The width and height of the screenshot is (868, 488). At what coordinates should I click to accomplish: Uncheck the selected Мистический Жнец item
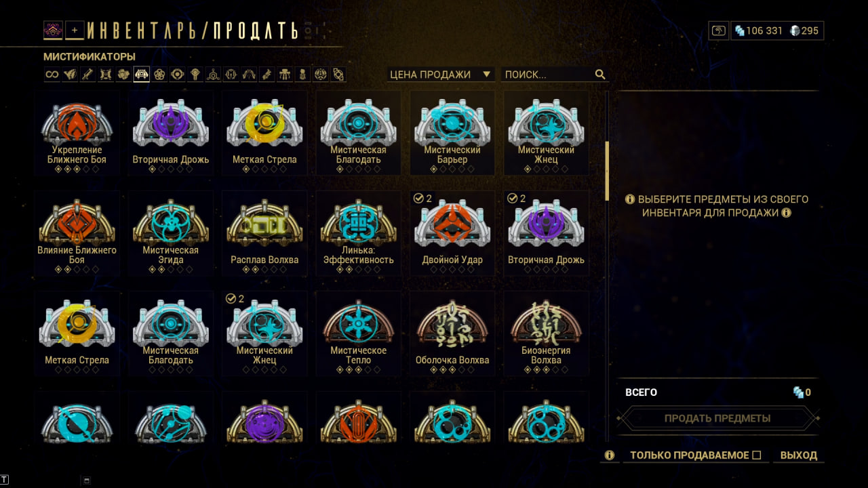click(x=265, y=333)
